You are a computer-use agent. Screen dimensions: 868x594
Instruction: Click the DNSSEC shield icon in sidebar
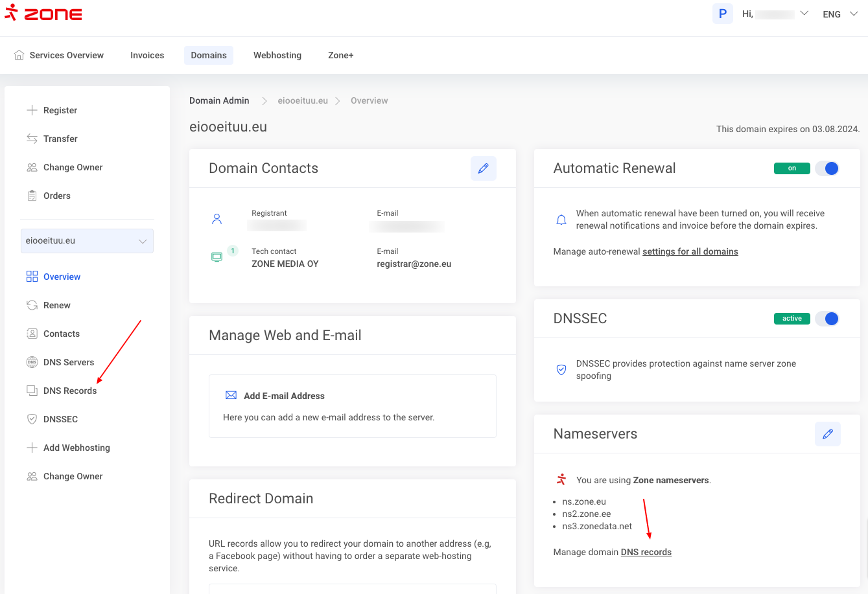pos(32,419)
